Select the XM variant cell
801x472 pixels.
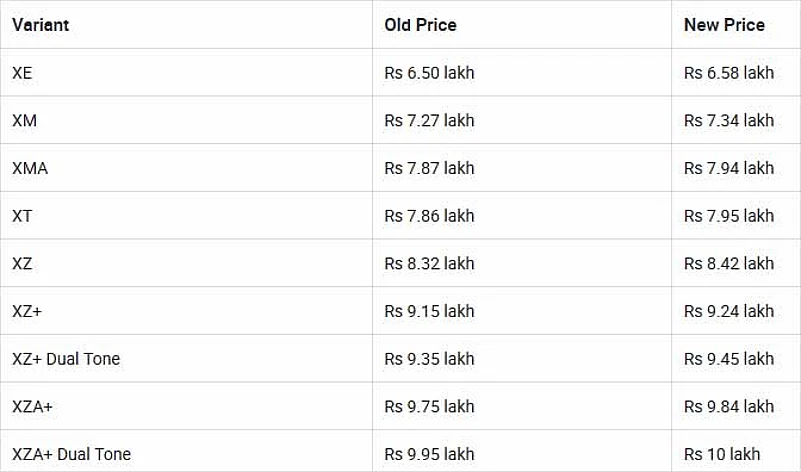(24, 121)
